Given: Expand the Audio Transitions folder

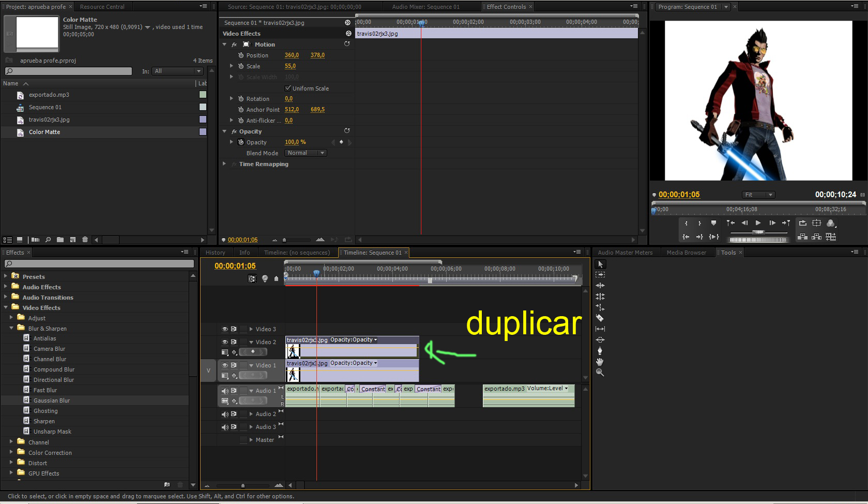Looking at the screenshot, I should [6, 297].
